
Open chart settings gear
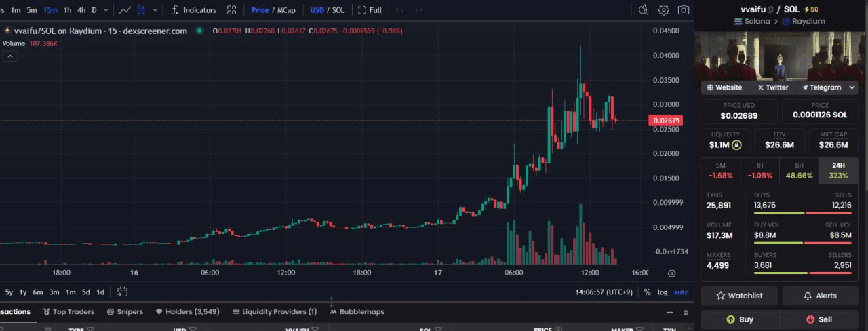point(664,10)
